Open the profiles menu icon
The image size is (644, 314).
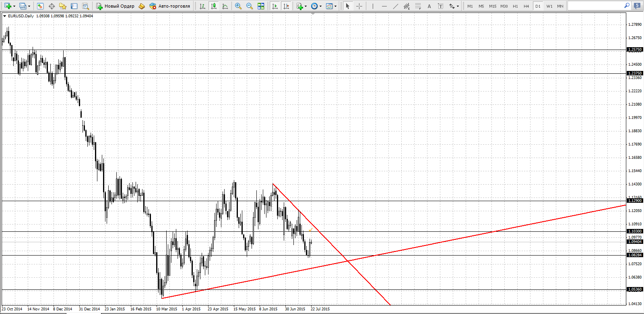[x=23, y=6]
